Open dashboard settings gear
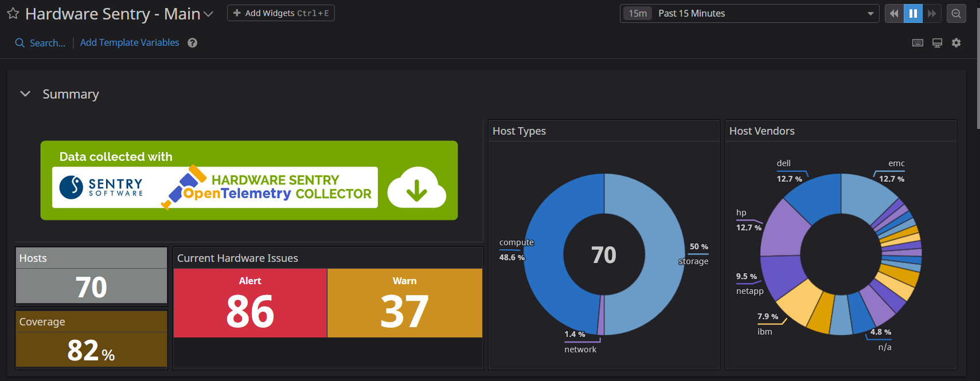This screenshot has height=381, width=980. tap(956, 42)
